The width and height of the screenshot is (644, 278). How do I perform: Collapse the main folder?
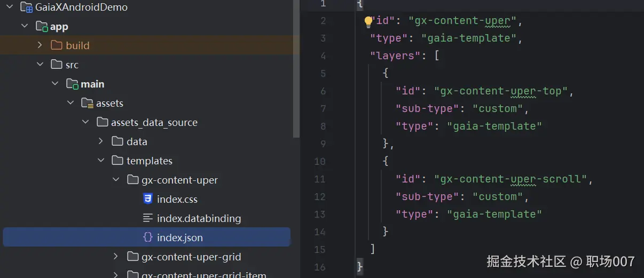coord(55,84)
